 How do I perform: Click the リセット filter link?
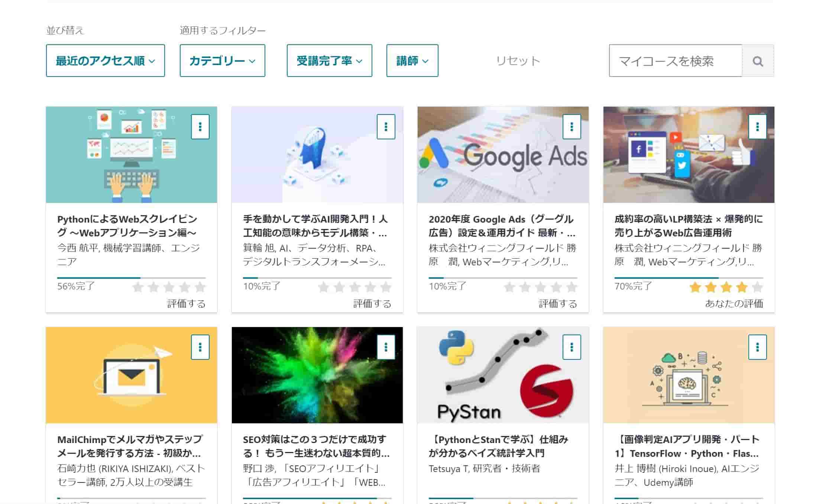point(518,61)
